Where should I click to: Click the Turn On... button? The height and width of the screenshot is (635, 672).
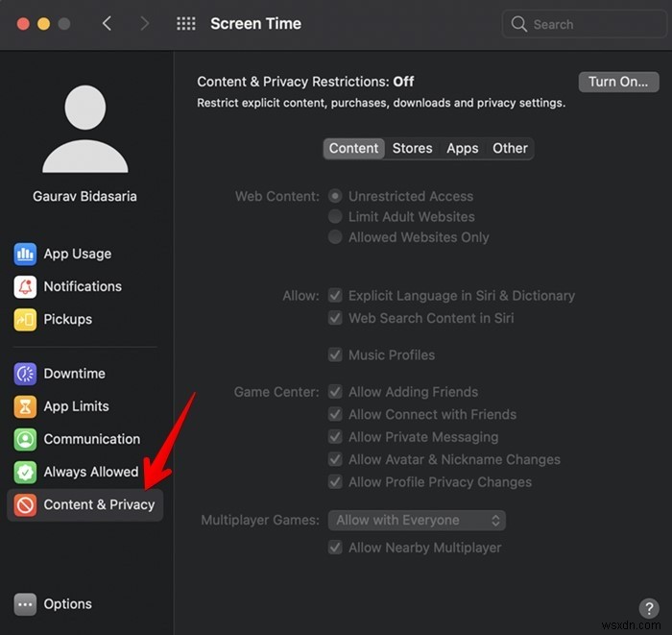[x=618, y=82]
